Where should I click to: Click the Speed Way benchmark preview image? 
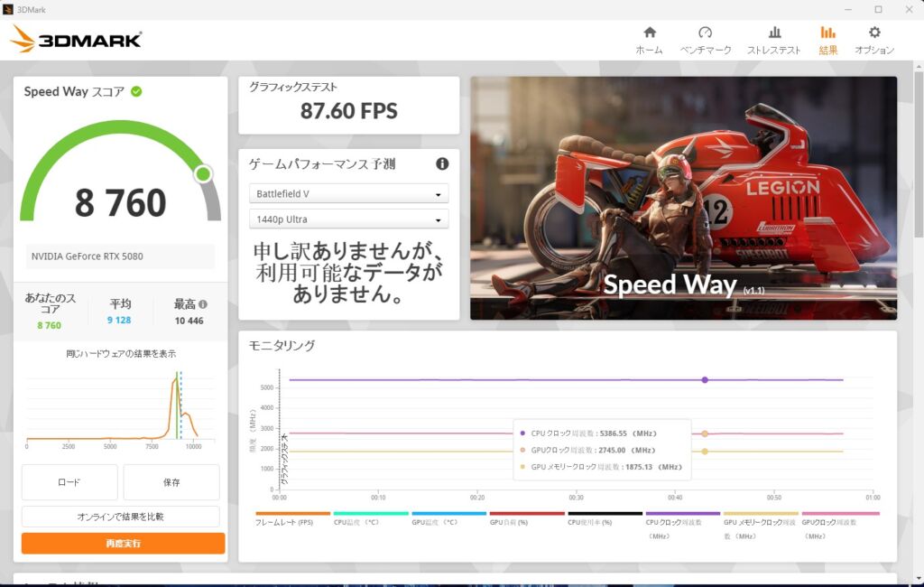point(684,198)
